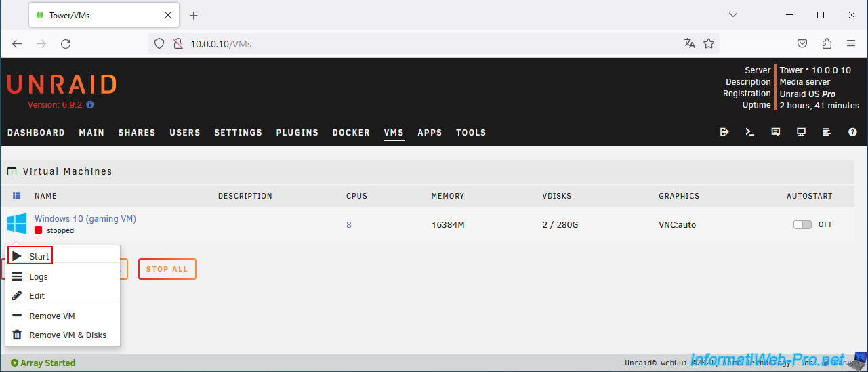The height and width of the screenshot is (372, 868).
Task: Open the feedback speech-bubble icon
Action: pyautogui.click(x=776, y=132)
